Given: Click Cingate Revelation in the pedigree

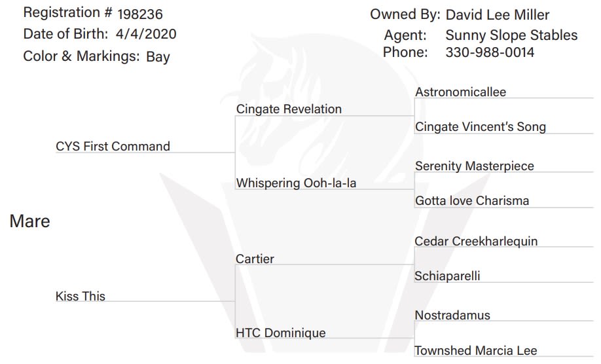Looking at the screenshot, I should [x=289, y=109].
